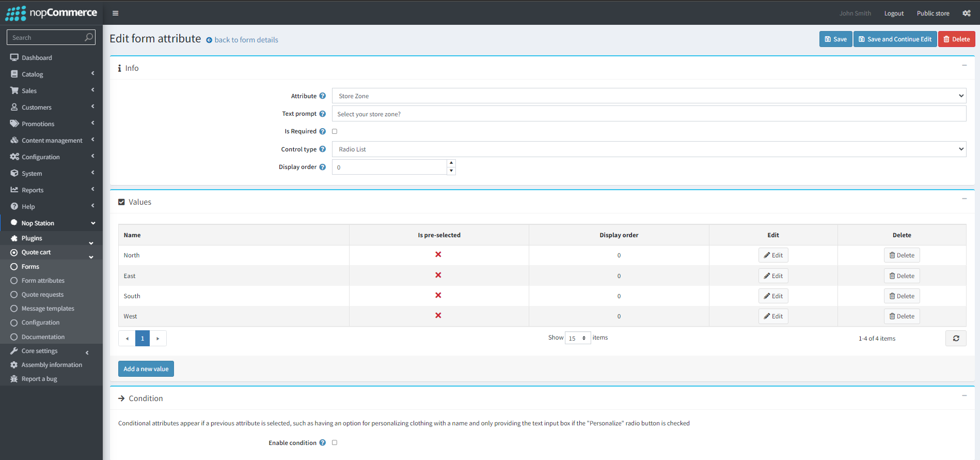
Task: Expand the System sidebar menu
Action: coord(51,174)
